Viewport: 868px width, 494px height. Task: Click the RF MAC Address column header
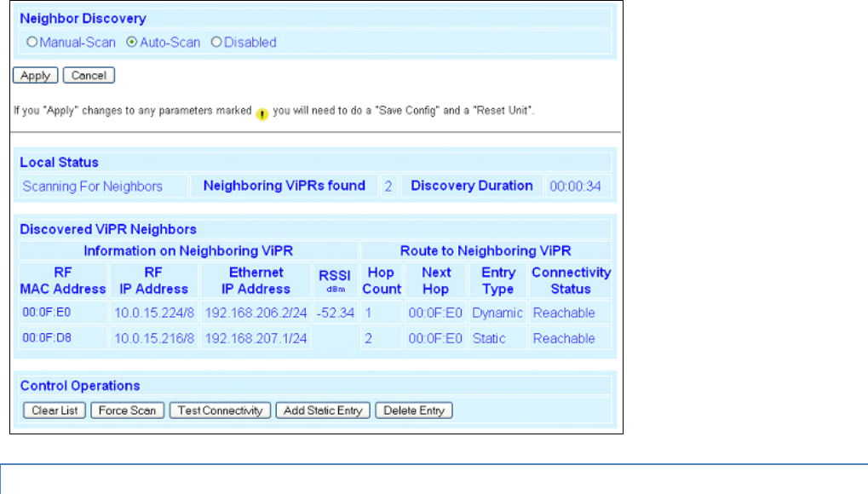(x=63, y=281)
